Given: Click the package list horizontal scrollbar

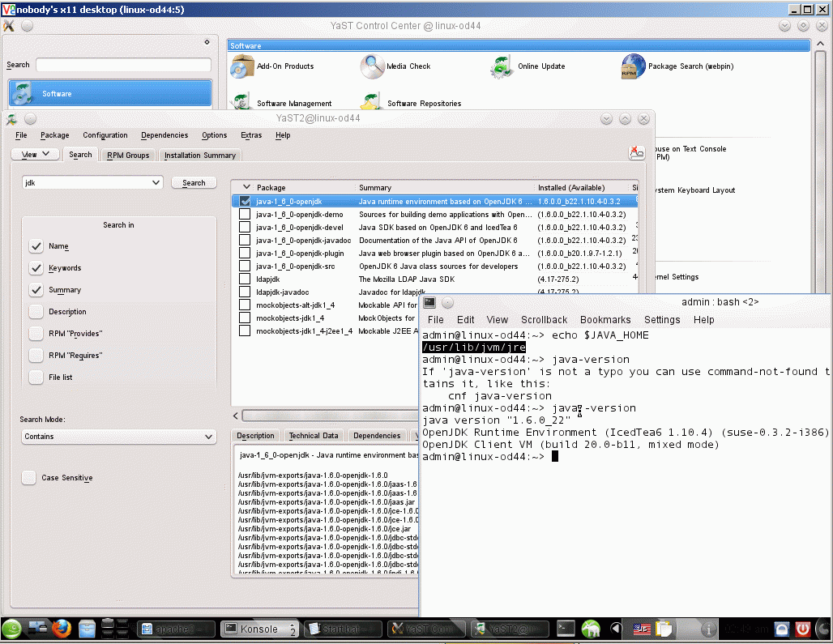Looking at the screenshot, I should pos(331,416).
